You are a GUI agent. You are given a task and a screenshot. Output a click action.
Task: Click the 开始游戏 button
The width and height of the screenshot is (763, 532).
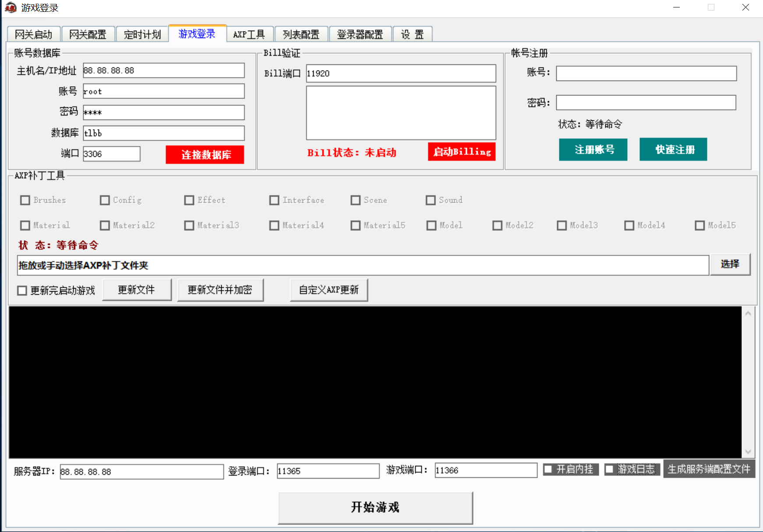click(375, 507)
